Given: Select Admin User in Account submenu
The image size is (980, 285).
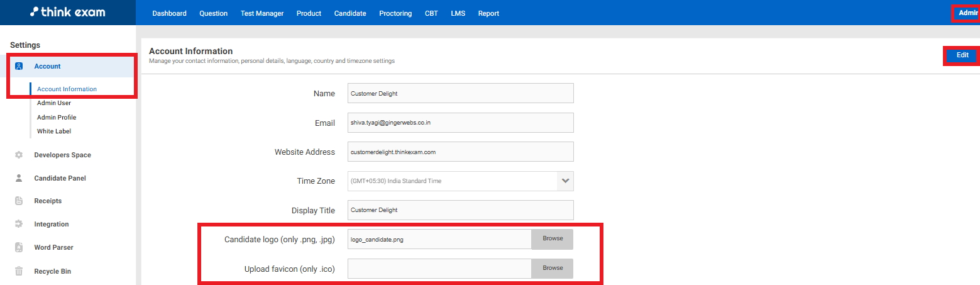Looking at the screenshot, I should tap(54, 103).
